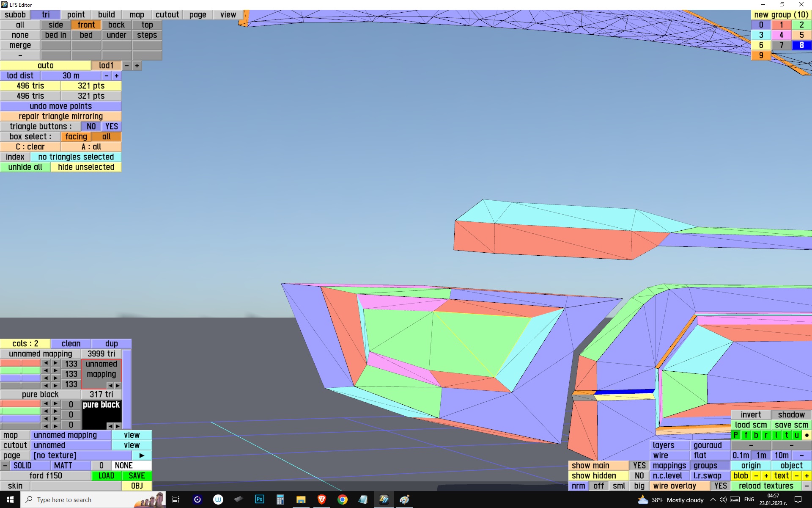Click the NONE dropdown field beside MATT
Screen dimensions: 812x508
(x=131, y=466)
